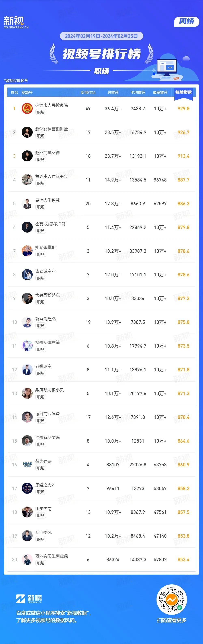Select the 思维之光V circular avatar
Viewport: 203px width, 644px height.
tap(27, 488)
